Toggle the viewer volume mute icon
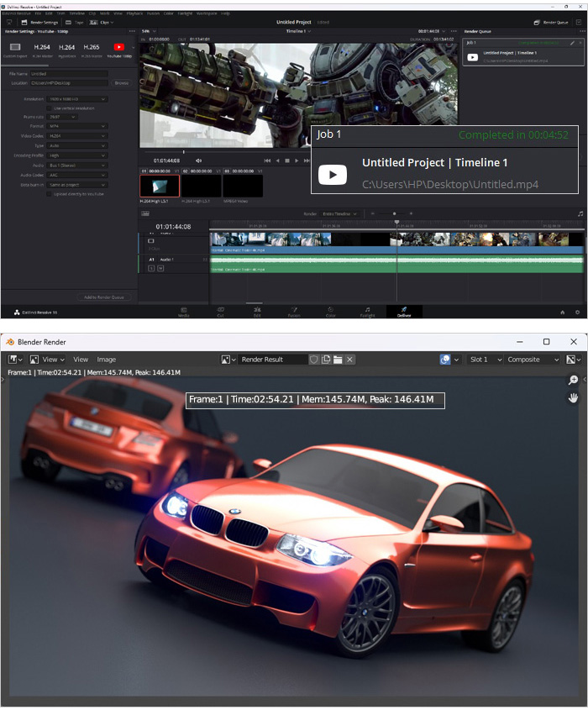This screenshot has width=588, height=710. pos(198,160)
